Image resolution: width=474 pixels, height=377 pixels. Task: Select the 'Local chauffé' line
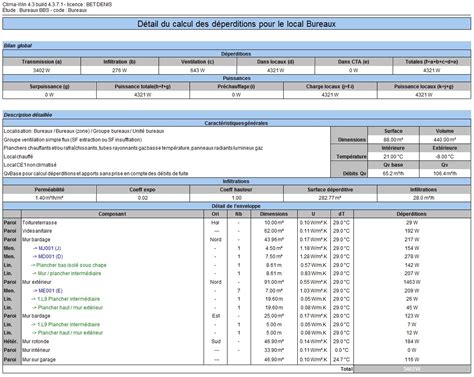coord(18,156)
